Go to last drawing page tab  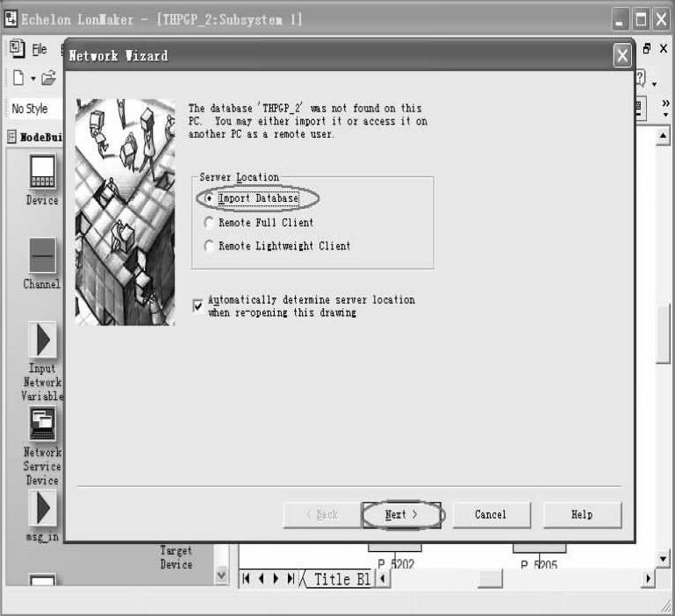291,578
